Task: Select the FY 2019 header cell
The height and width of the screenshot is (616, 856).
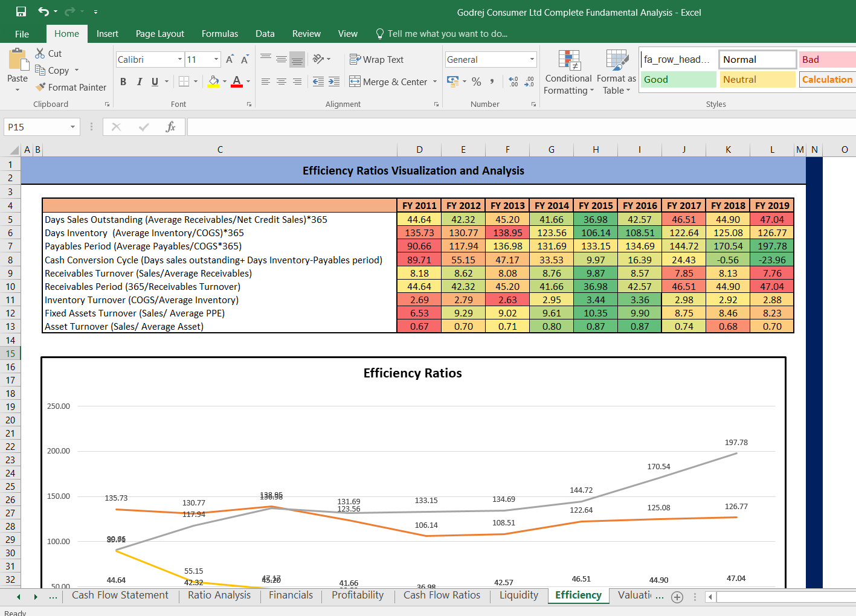Action: click(x=772, y=205)
